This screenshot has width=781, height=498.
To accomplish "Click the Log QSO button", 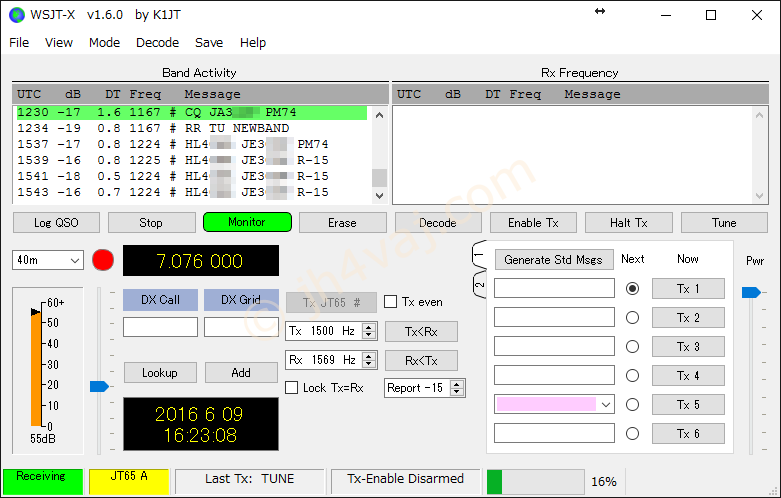I will click(56, 223).
